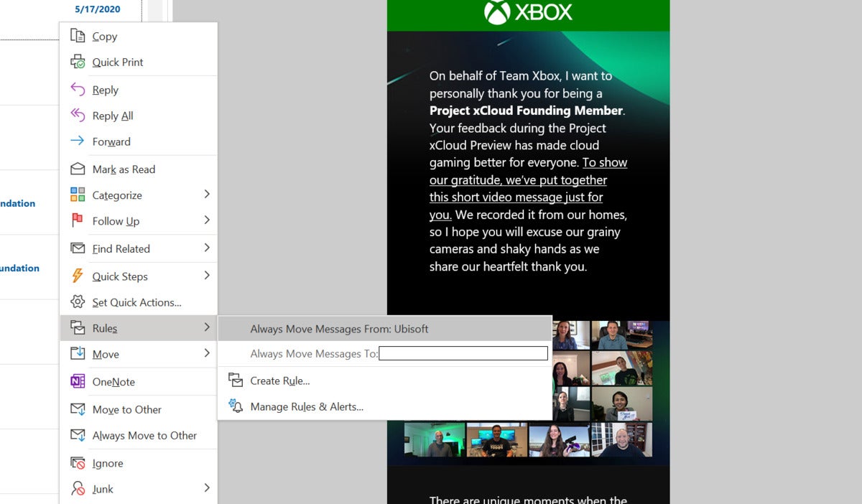Click the video collage thumbnail in email

click(x=528, y=389)
